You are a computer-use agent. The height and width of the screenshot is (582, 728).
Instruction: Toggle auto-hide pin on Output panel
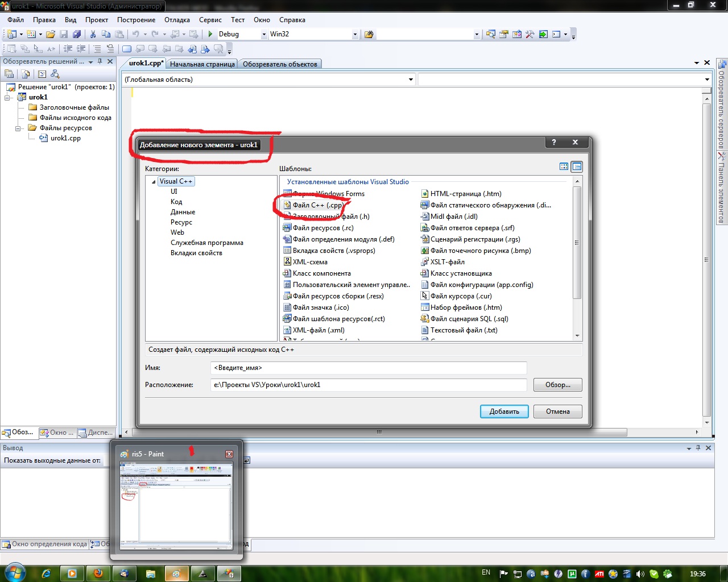pyautogui.click(x=698, y=448)
